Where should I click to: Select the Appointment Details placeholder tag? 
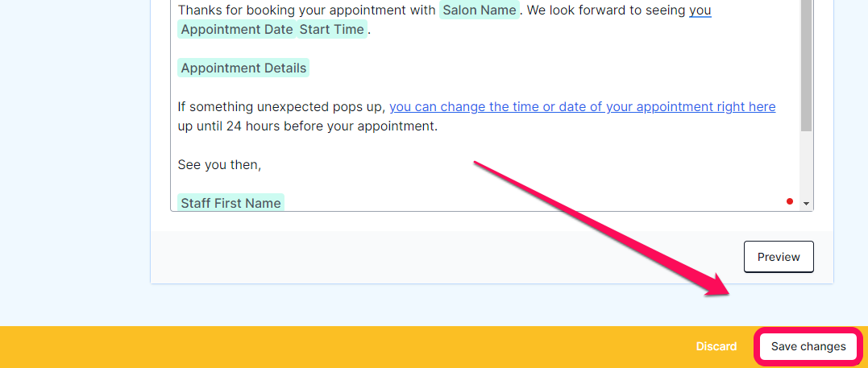click(243, 68)
